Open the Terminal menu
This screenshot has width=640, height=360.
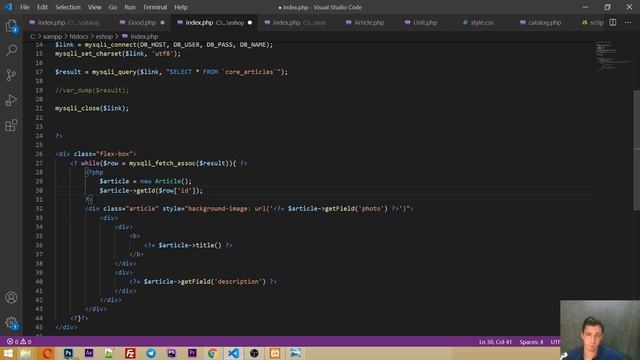tap(155, 7)
